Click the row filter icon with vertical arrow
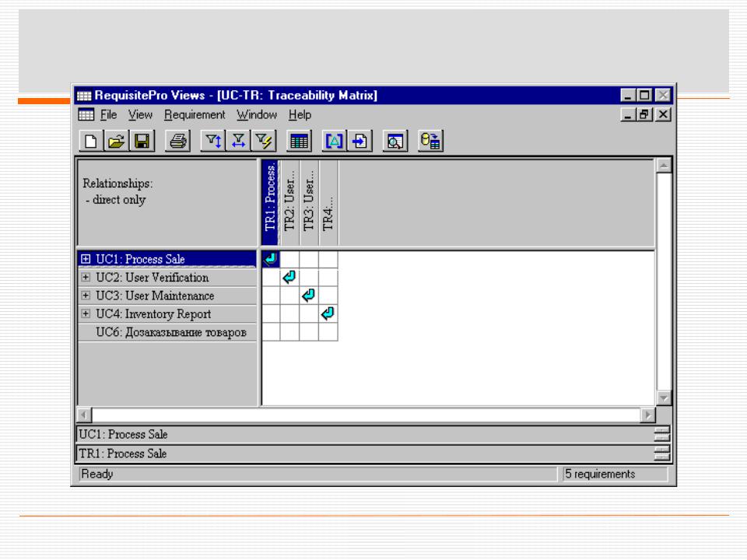Screen dimensions: 747x560 click(213, 141)
